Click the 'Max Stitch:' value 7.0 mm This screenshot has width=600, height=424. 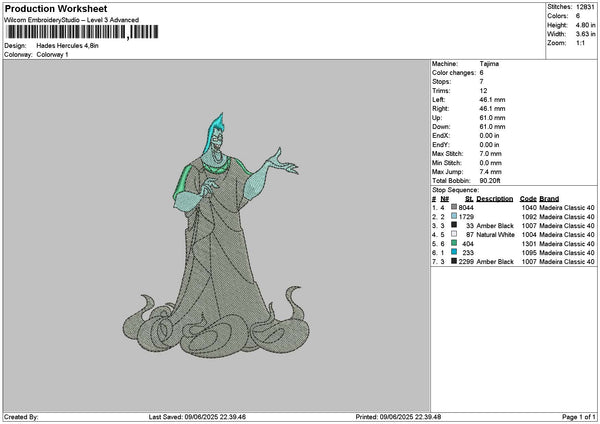point(491,154)
